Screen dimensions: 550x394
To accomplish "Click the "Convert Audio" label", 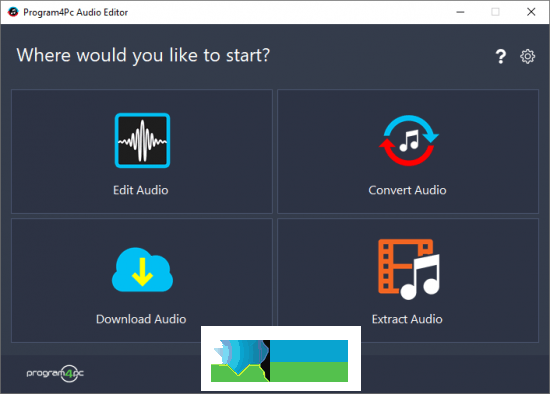I will (407, 190).
